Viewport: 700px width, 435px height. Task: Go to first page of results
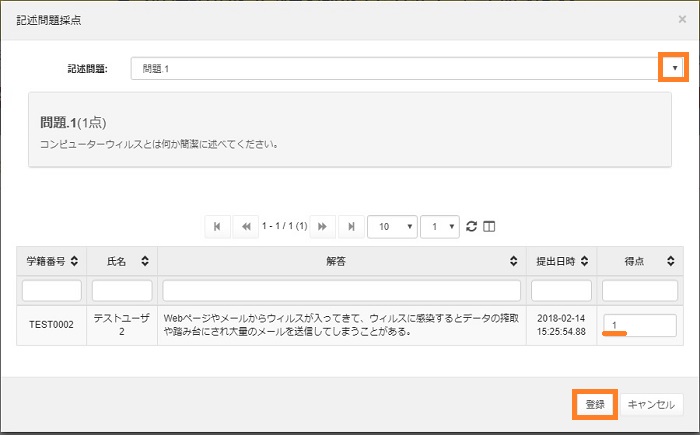[x=217, y=227]
